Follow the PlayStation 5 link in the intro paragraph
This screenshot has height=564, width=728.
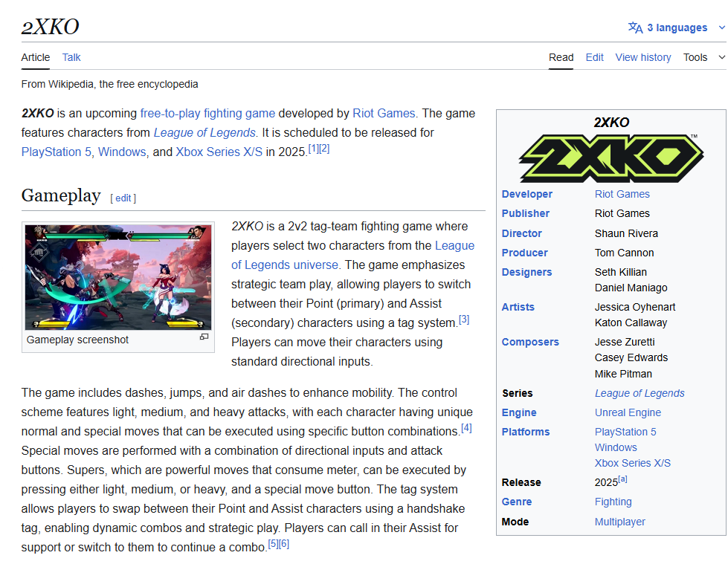[x=57, y=152]
